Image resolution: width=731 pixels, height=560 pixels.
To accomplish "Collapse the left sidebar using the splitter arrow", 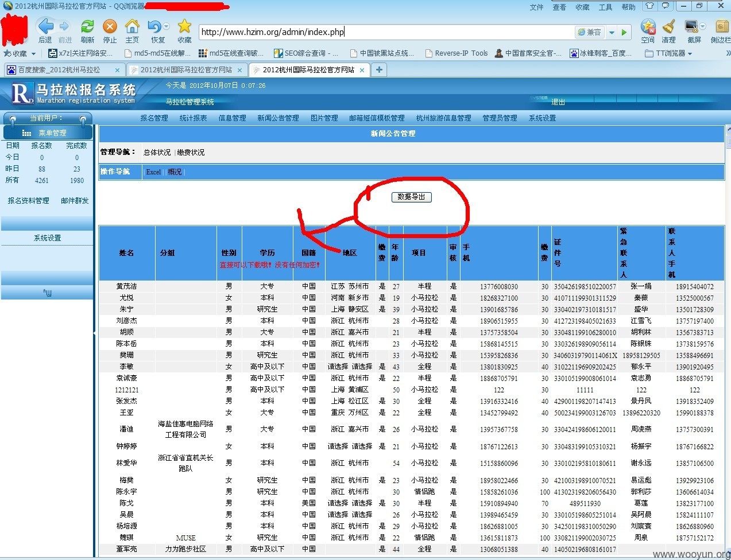I will 95,333.
